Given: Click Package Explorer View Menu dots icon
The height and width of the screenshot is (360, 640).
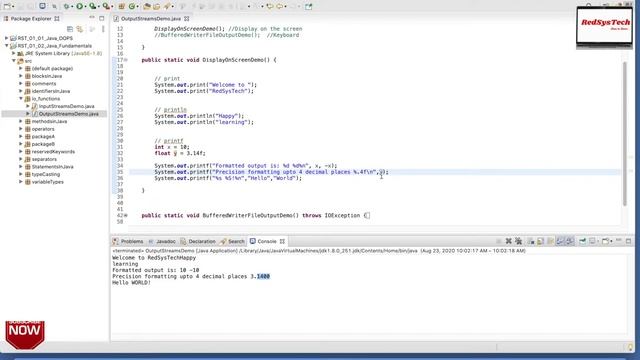Looking at the screenshot, I should pos(103,29).
